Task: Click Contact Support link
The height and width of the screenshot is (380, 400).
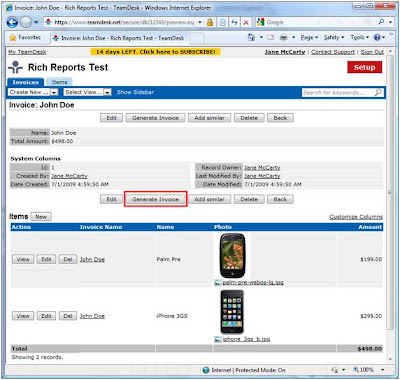Action: click(333, 52)
